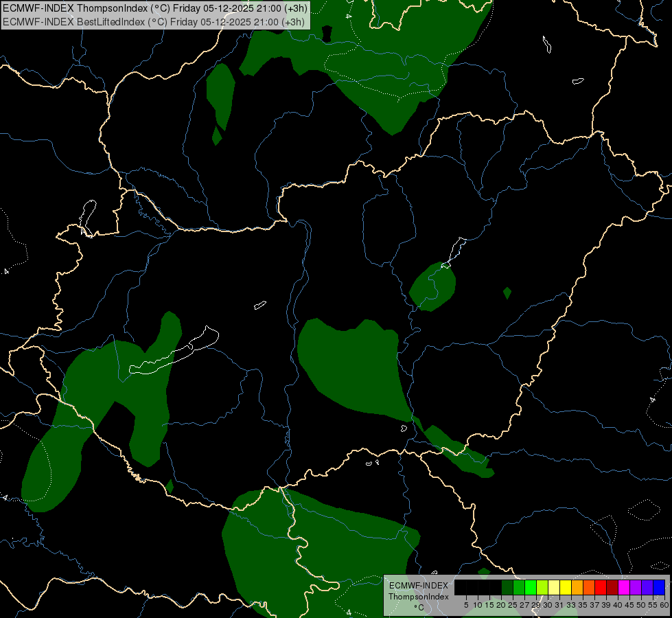Select the medium green 25-27 legend swatch

click(519, 588)
